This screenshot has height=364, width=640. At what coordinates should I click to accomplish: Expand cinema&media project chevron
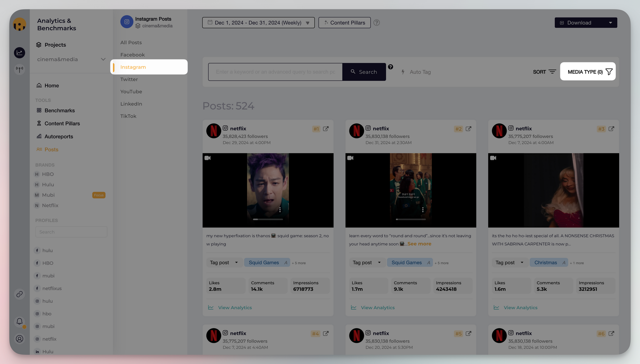click(103, 59)
